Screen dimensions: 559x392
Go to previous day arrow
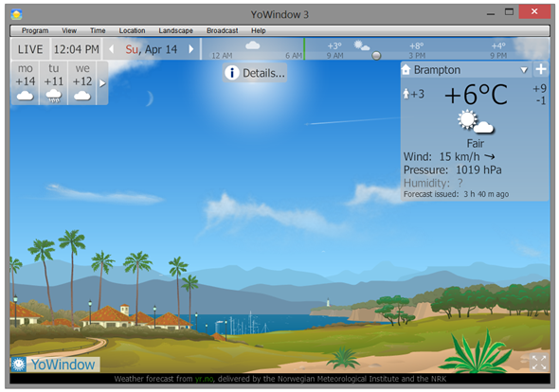tap(111, 49)
